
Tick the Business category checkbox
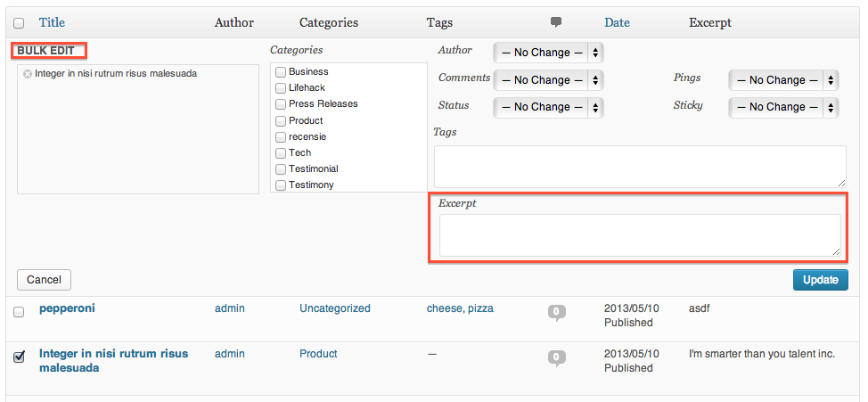click(281, 72)
